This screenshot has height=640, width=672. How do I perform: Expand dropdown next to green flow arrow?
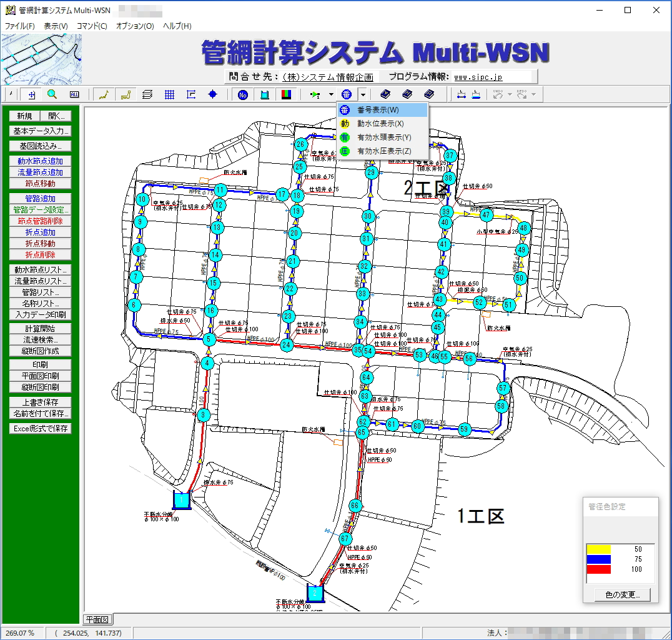pyautogui.click(x=331, y=95)
